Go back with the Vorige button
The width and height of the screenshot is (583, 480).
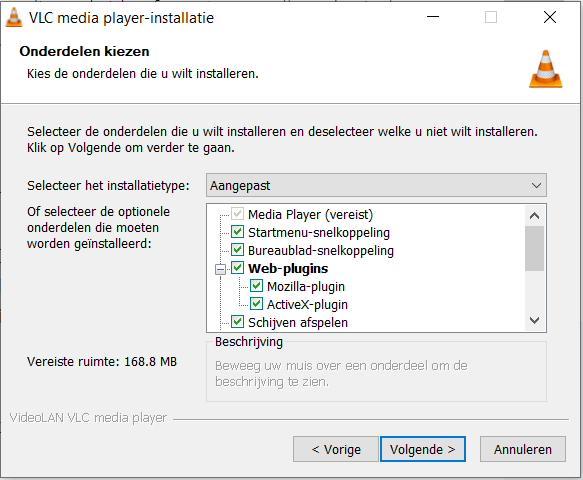click(x=336, y=449)
